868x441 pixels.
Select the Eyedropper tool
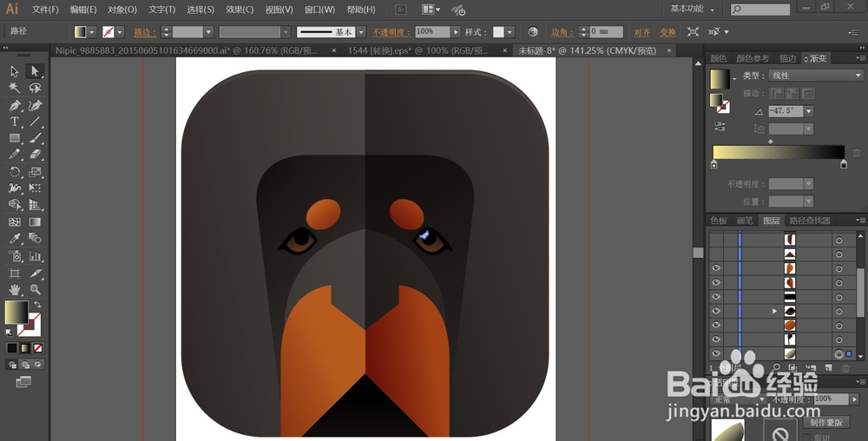[x=15, y=239]
